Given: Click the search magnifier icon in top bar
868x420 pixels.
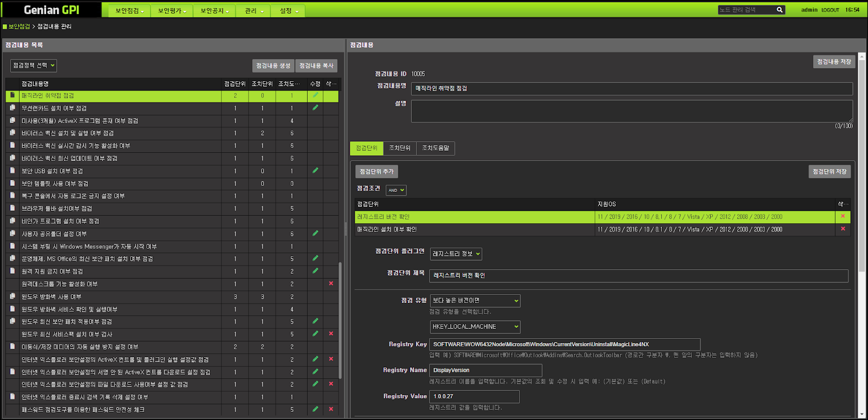Looking at the screenshot, I should coord(780,10).
